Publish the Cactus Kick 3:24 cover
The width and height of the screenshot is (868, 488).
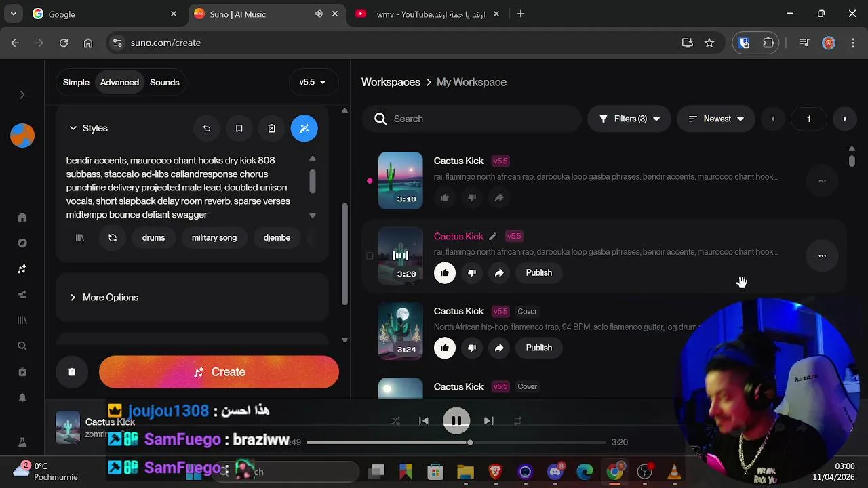tap(539, 348)
